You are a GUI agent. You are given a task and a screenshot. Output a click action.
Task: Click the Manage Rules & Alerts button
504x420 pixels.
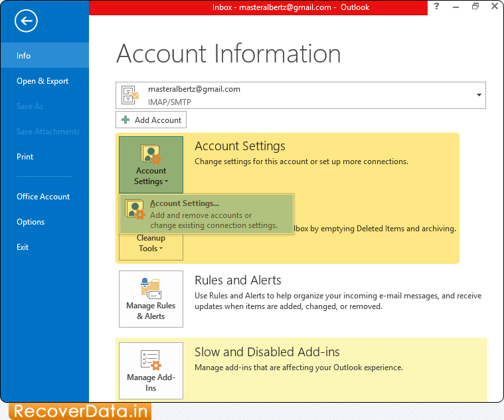pyautogui.click(x=151, y=299)
